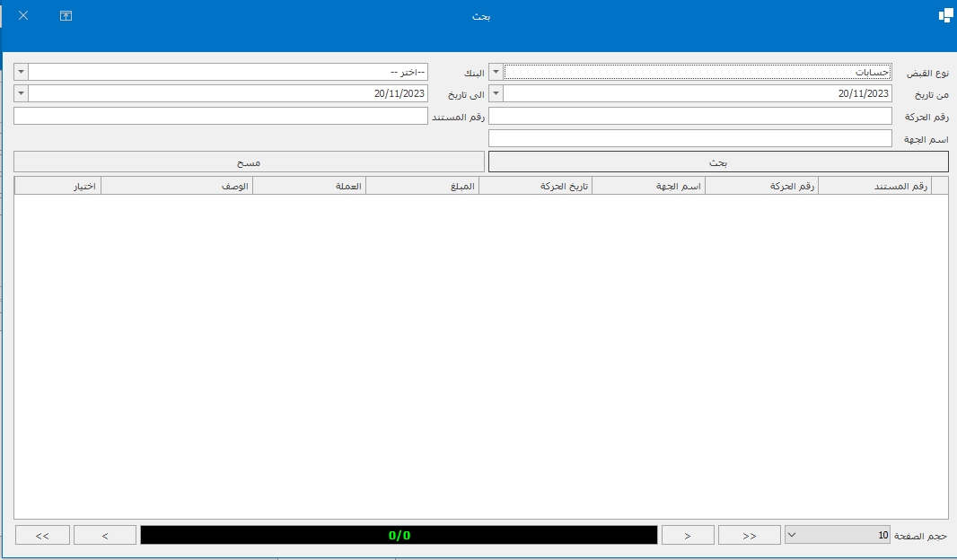Open the الى تاريخ date picker arrow

pos(22,93)
